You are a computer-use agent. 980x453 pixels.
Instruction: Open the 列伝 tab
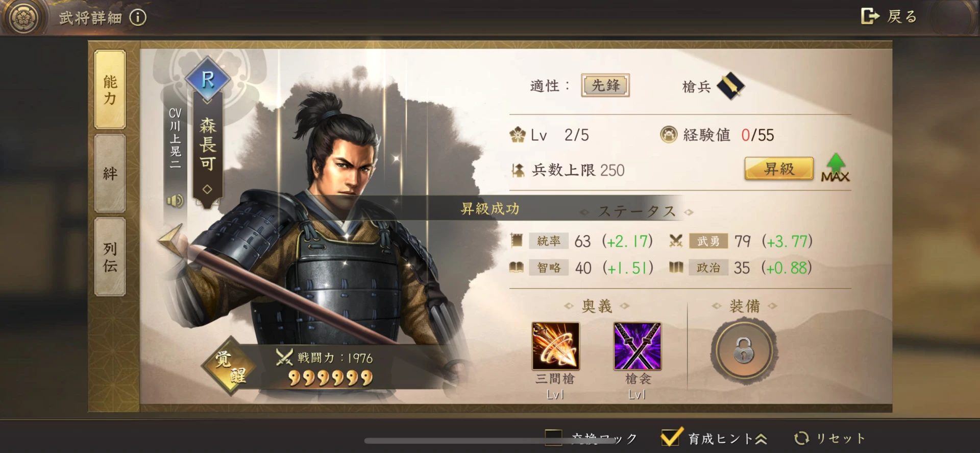(110, 257)
